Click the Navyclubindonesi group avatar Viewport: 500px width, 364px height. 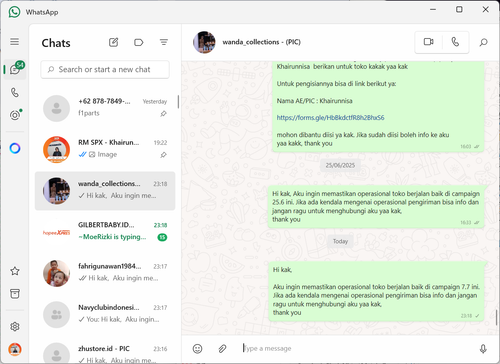57,315
